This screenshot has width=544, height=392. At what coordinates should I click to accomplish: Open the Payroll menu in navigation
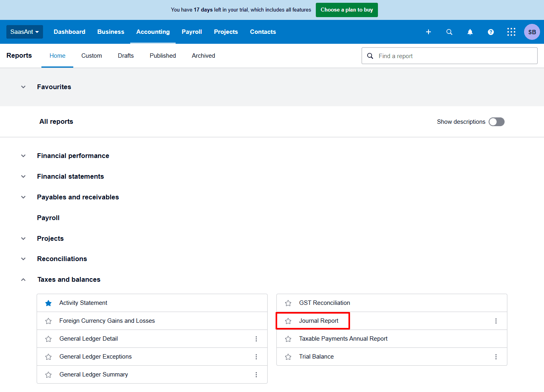pos(192,32)
